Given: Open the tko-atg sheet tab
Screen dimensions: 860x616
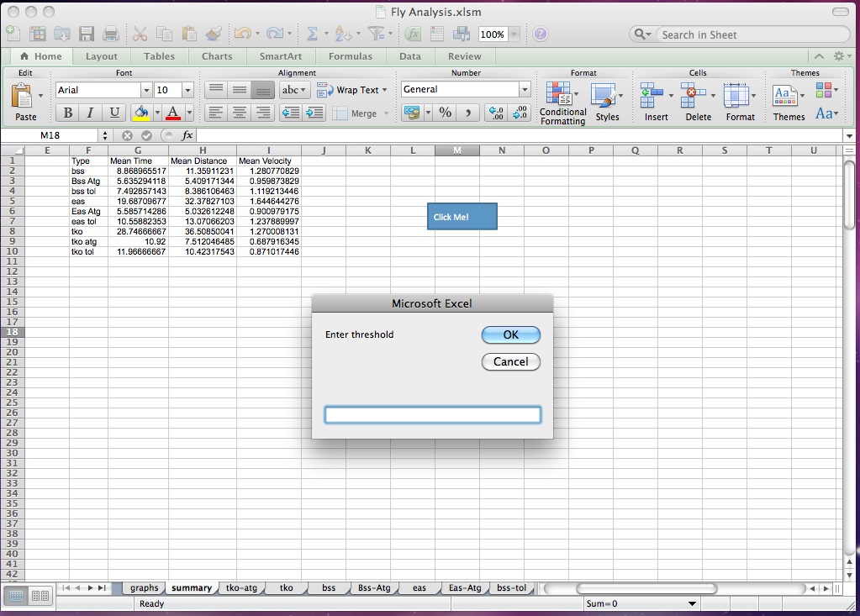Looking at the screenshot, I should (x=241, y=588).
